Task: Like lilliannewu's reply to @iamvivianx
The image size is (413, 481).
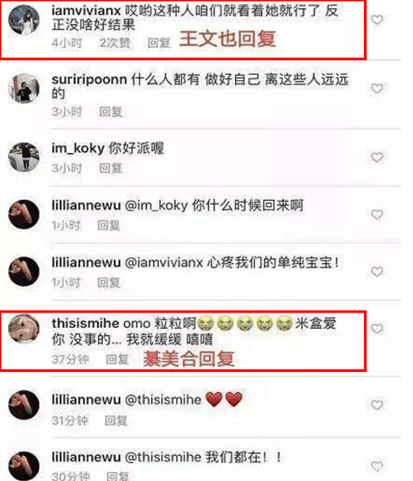Action: click(x=377, y=272)
